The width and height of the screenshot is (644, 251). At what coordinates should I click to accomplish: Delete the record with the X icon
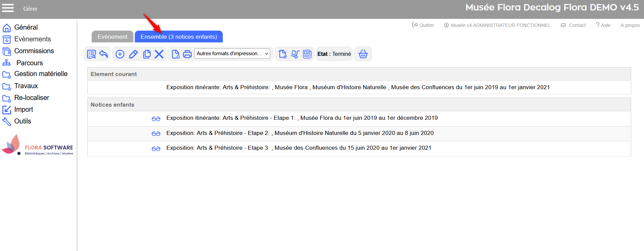(x=159, y=54)
